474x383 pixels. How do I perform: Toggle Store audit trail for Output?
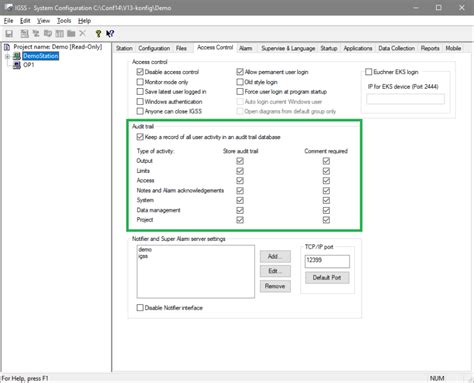(x=240, y=161)
